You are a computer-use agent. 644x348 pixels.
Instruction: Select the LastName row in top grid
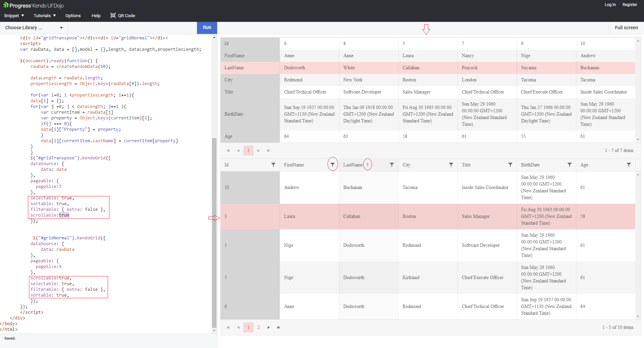428,68
